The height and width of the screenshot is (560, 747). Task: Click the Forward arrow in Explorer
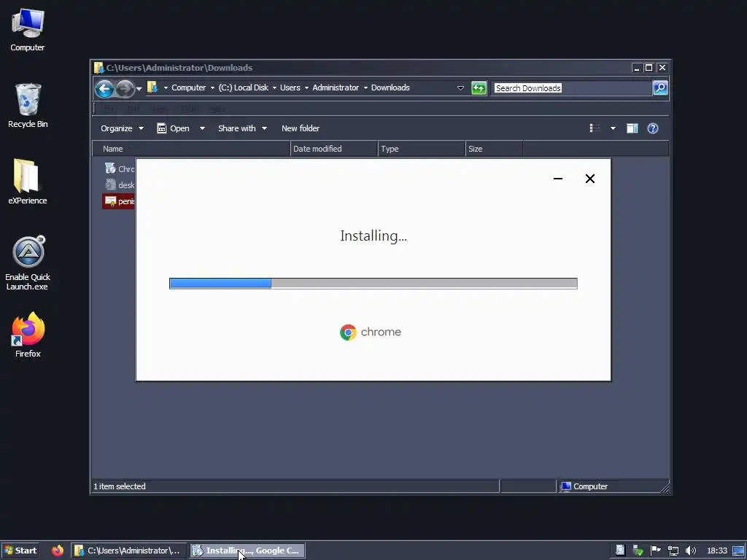125,88
